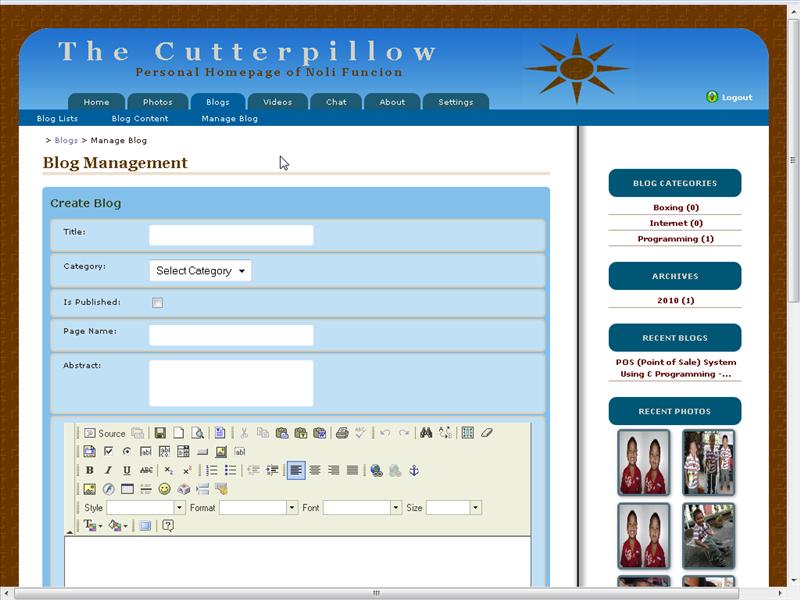Insert a checkbox form field from the toolbar
This screenshot has height=600, width=800.
(x=108, y=452)
